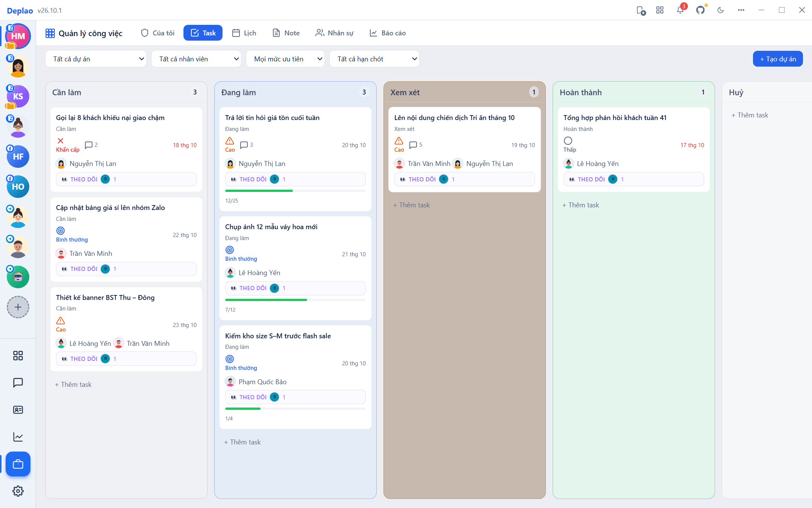The width and height of the screenshot is (812, 508).
Task: Toggle THEO DÕI on Kiểm kho size task
Action: [295, 397]
